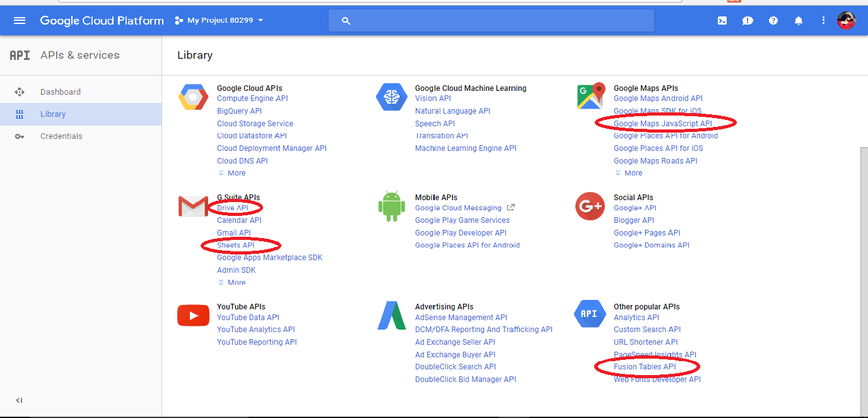Click the Library sidebar icon

(x=20, y=114)
